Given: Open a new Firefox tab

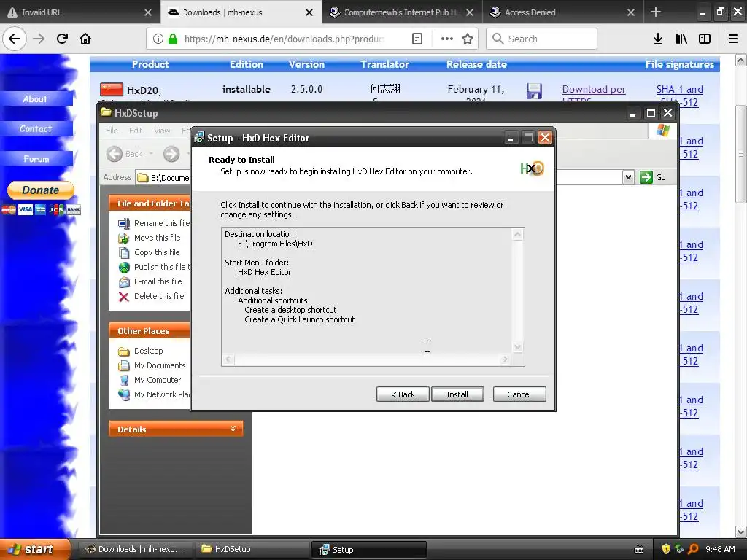Looking at the screenshot, I should click(656, 12).
